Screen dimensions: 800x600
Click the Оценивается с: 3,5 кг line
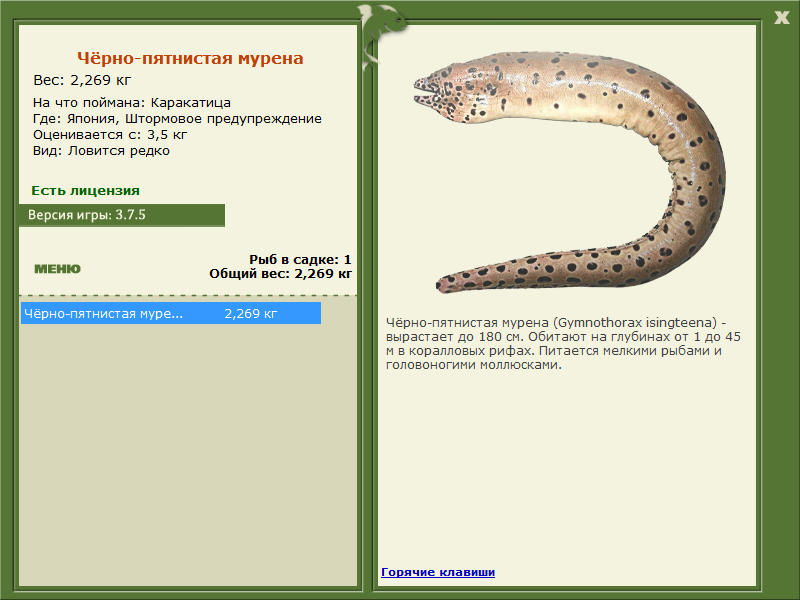(110, 135)
